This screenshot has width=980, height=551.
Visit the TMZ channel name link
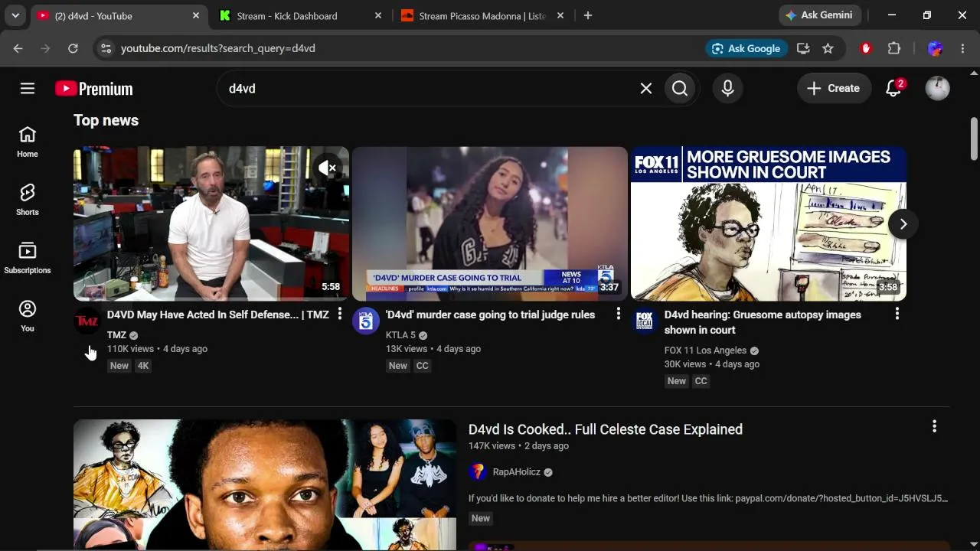coord(116,335)
